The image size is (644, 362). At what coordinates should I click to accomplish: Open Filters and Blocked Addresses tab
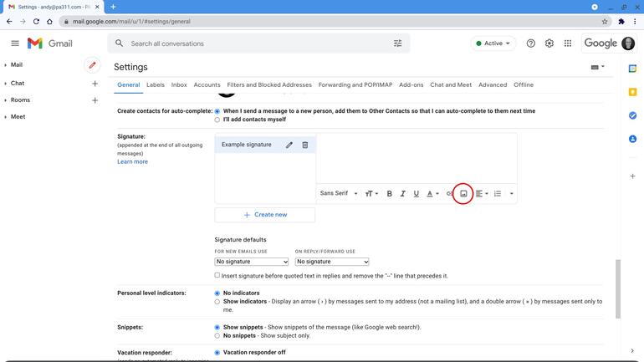269,85
